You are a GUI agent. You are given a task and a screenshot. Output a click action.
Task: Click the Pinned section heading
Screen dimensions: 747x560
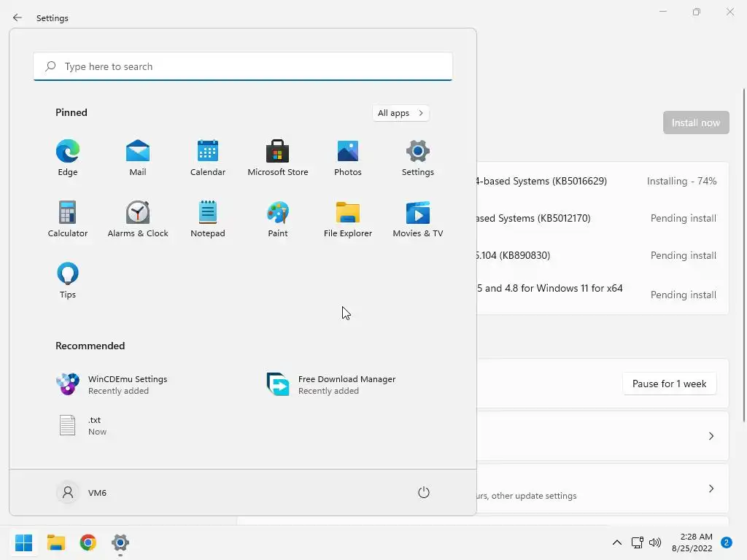click(x=71, y=112)
